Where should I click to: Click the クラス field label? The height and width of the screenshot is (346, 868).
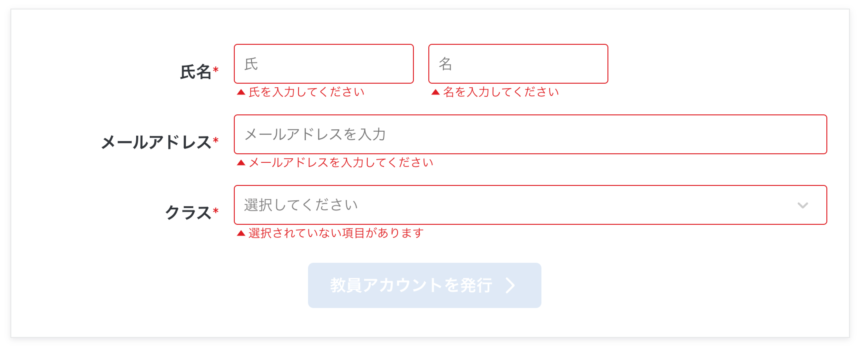click(188, 213)
